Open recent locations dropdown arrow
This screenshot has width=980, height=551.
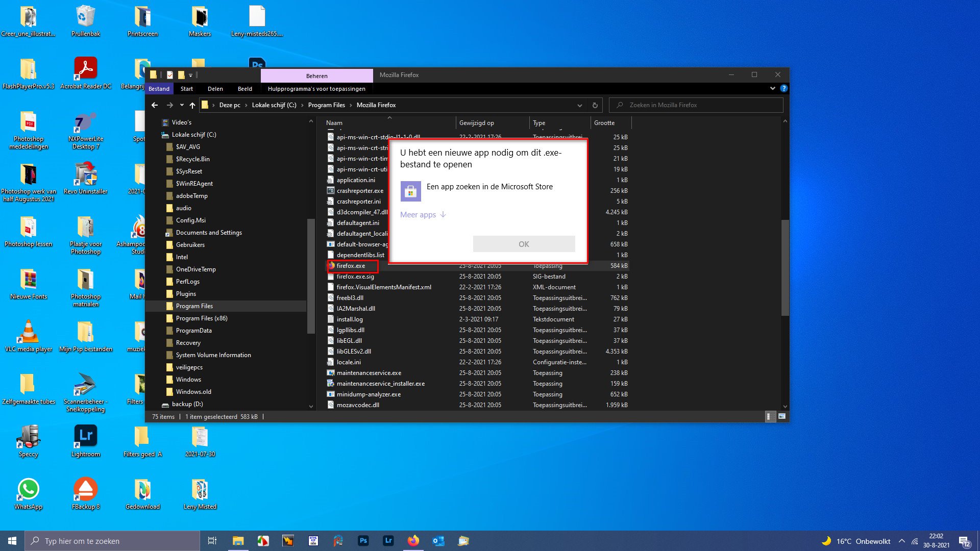pos(182,105)
